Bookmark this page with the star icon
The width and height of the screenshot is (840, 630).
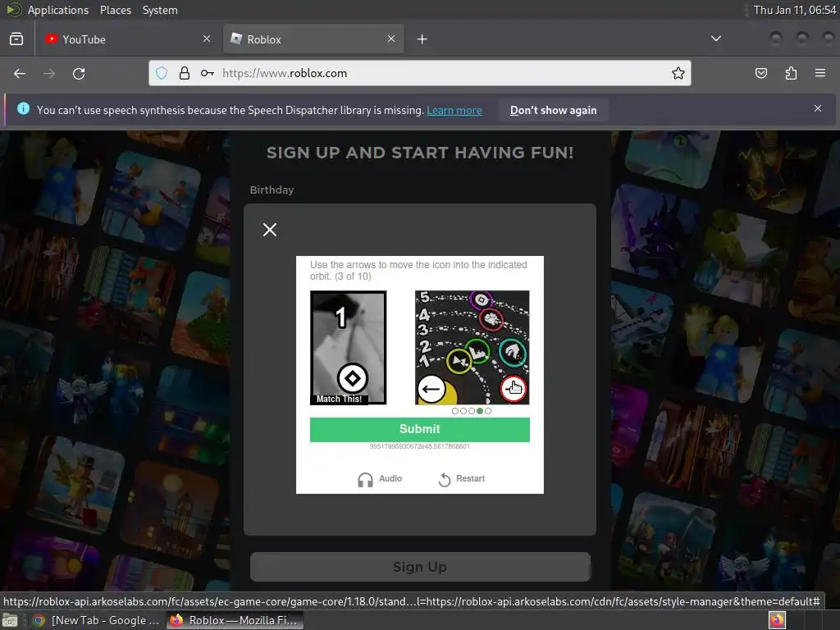point(678,73)
